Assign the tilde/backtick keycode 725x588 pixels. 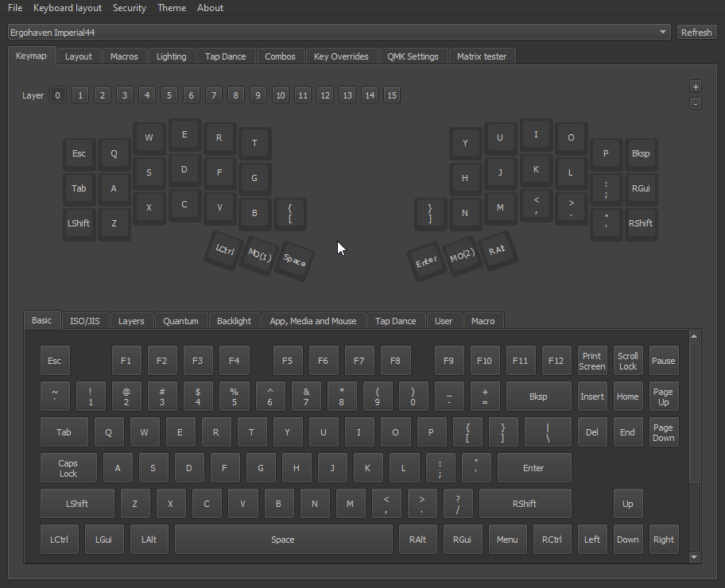55,397
